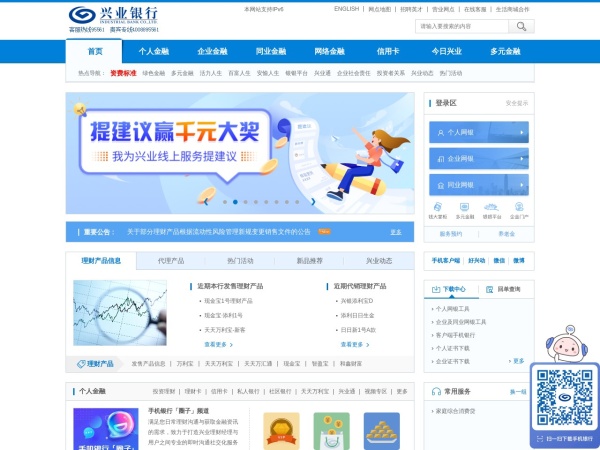This screenshot has width=600, height=450.
Task: Click 查看更多 under 近期本行发售理财产品
Action: [x=217, y=344]
